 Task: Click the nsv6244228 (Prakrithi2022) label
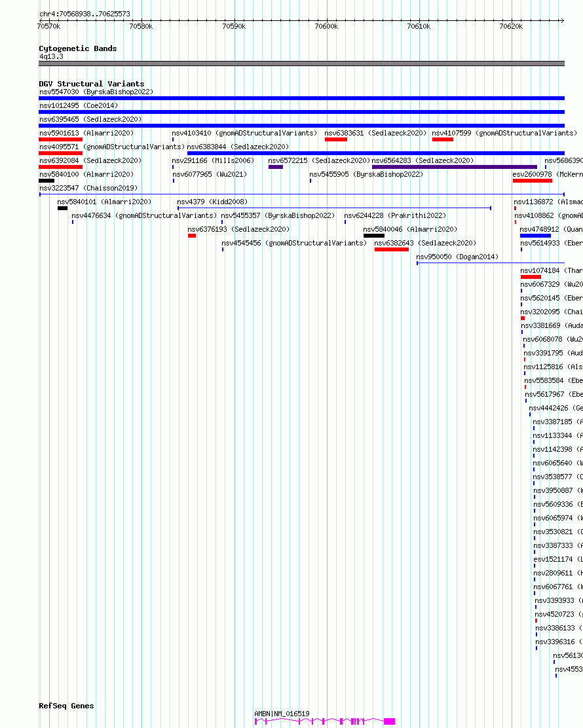pos(395,215)
